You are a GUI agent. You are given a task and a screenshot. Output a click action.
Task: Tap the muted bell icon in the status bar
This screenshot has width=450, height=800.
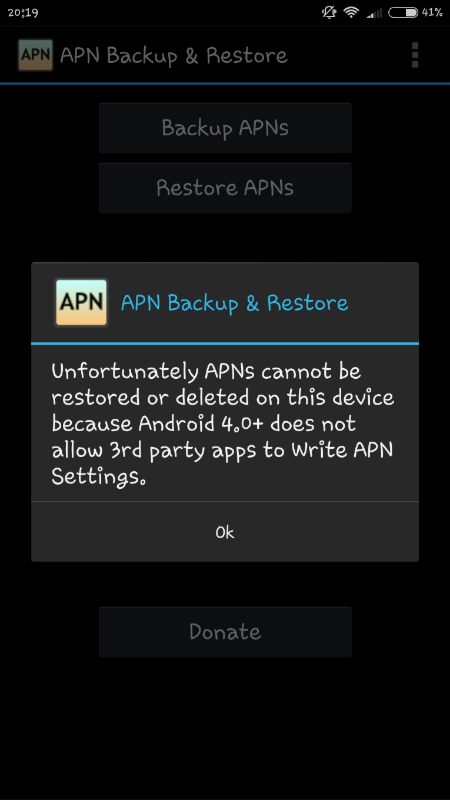330,12
